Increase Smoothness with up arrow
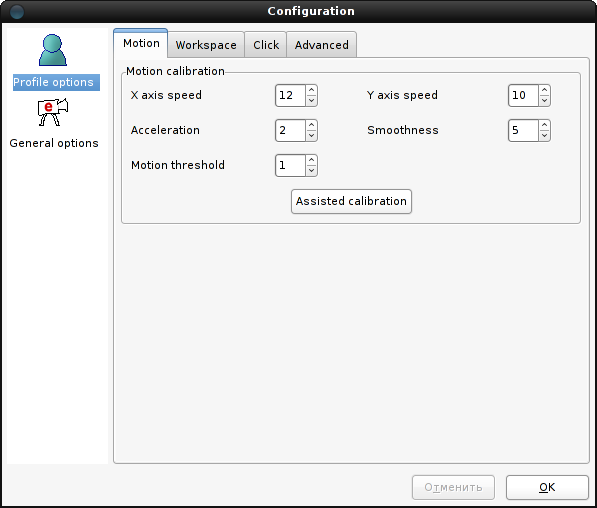This screenshot has height=508, width=597. [544, 125]
